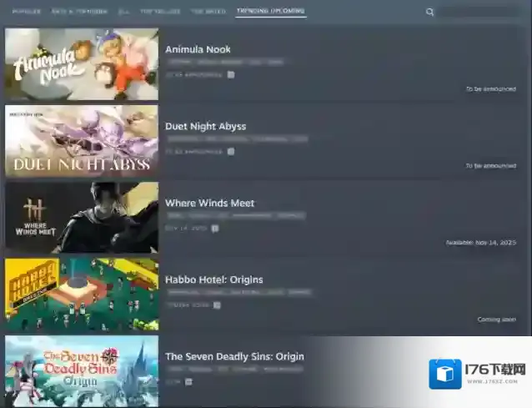
Task: Click Windows platform icon under Habbo Hotel: Origins
Action: click(217, 305)
